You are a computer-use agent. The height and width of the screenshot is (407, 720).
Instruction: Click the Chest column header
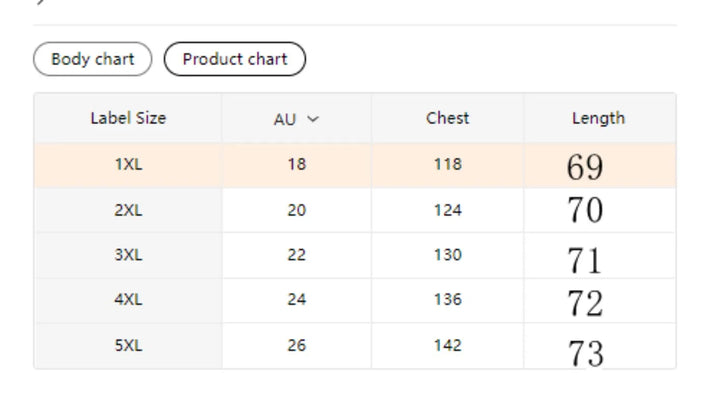(x=447, y=118)
